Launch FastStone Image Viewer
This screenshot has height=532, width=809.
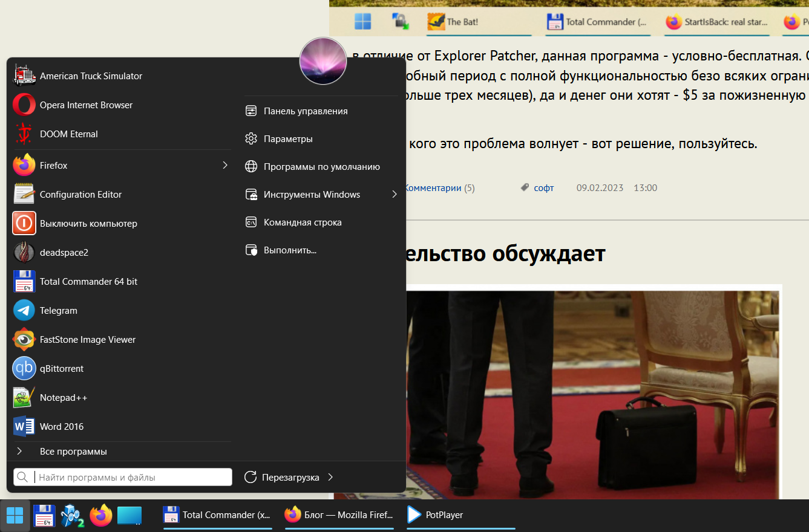(x=87, y=340)
